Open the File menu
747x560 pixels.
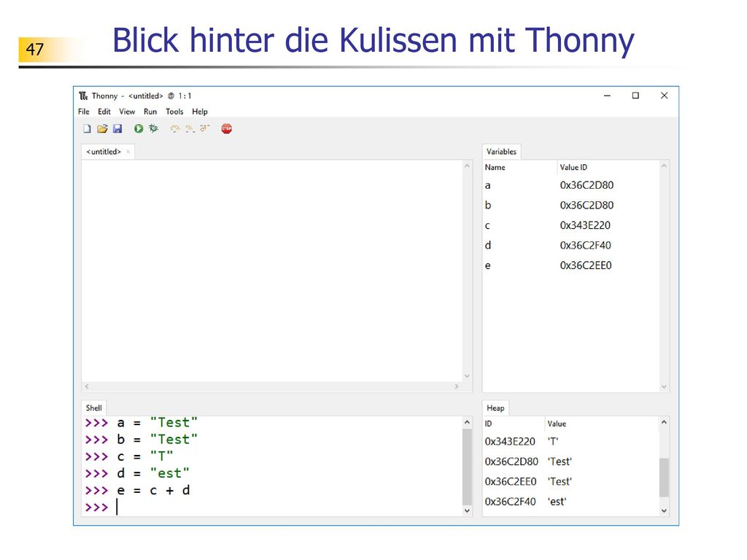[84, 112]
